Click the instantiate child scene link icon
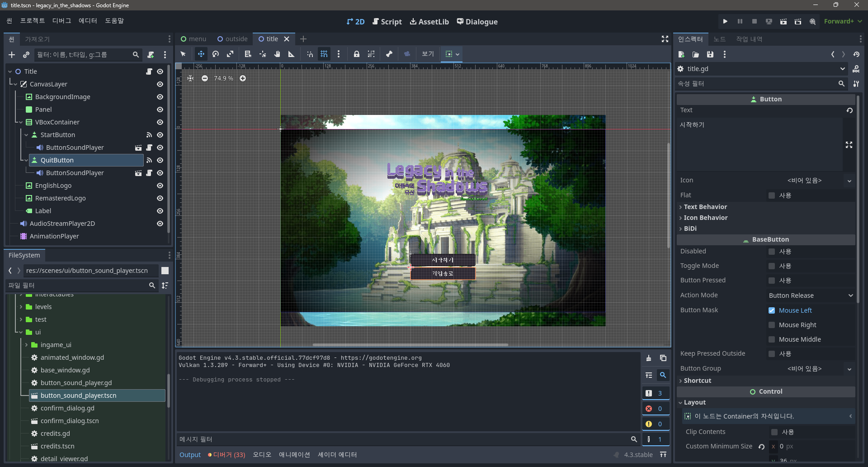 coord(26,55)
